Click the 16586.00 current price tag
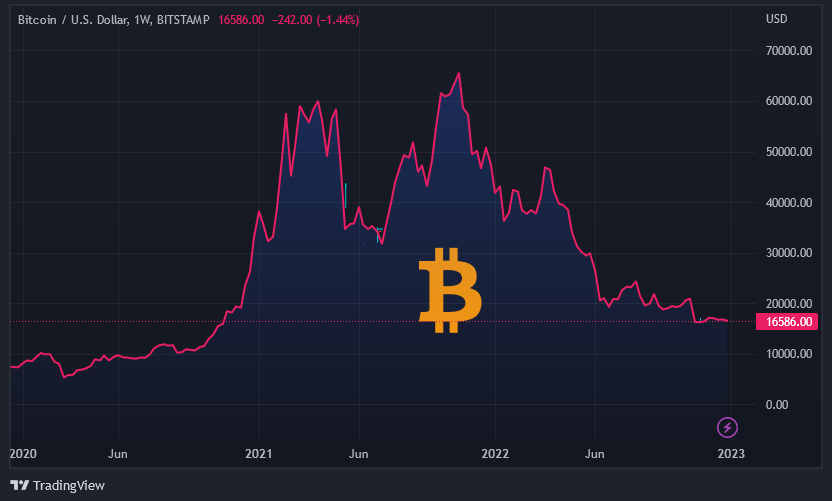This screenshot has width=832, height=501. coord(787,322)
